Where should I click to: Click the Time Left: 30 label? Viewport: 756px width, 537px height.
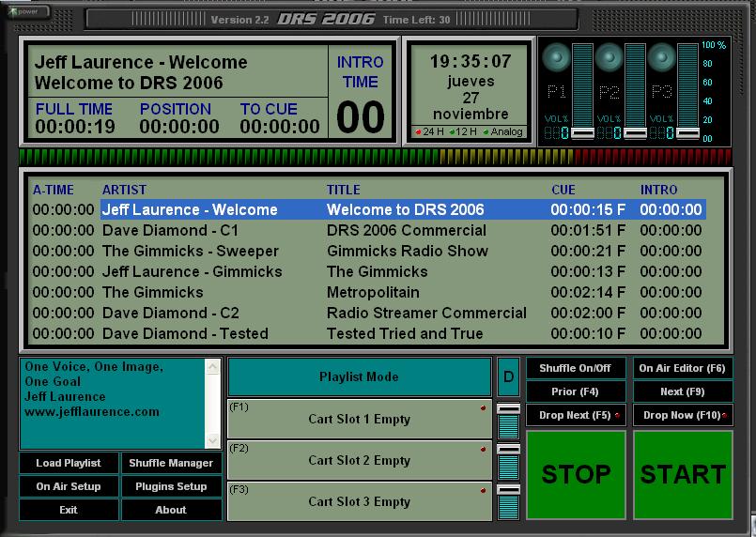tap(417, 20)
